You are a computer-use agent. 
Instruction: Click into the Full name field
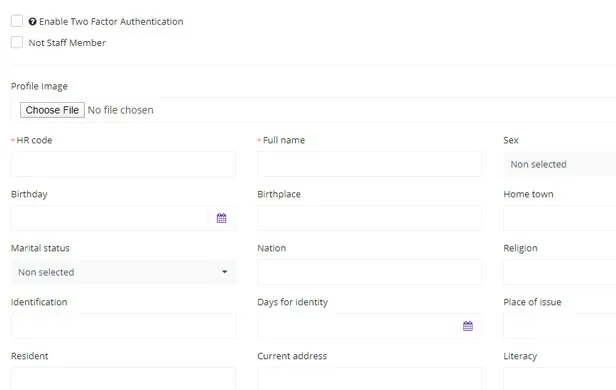point(369,164)
